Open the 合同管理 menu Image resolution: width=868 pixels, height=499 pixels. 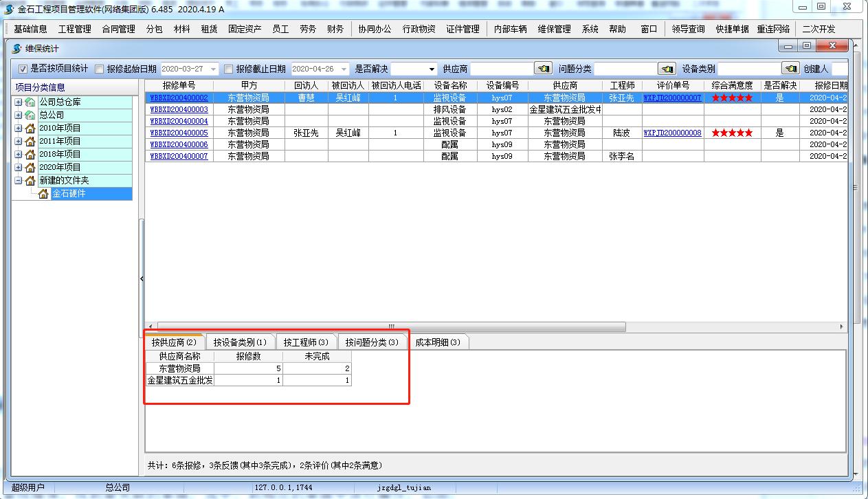point(118,29)
